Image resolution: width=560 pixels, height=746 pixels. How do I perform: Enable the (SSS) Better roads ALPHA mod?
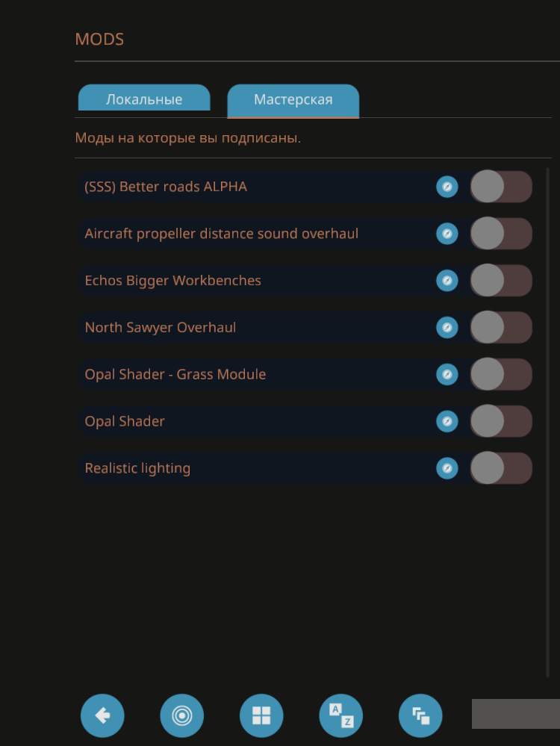(x=500, y=187)
